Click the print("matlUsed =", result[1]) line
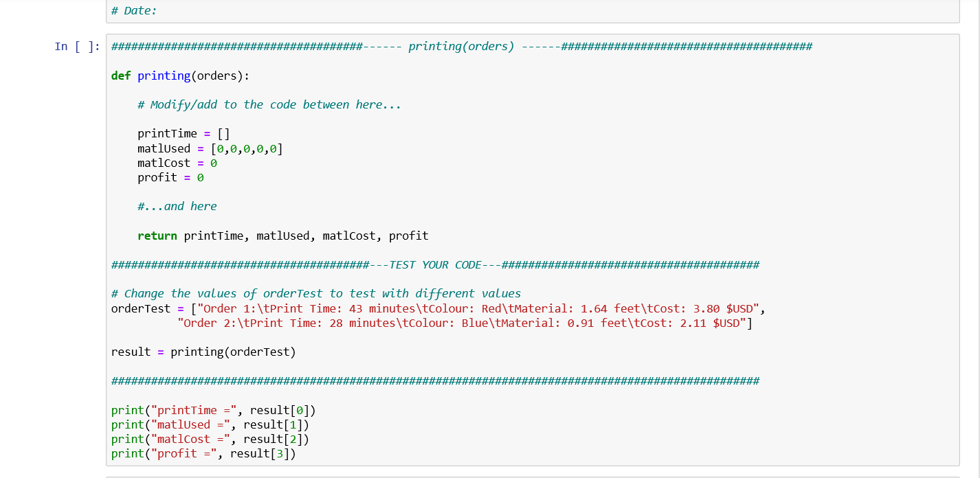This screenshot has height=478, width=980. pyautogui.click(x=210, y=425)
